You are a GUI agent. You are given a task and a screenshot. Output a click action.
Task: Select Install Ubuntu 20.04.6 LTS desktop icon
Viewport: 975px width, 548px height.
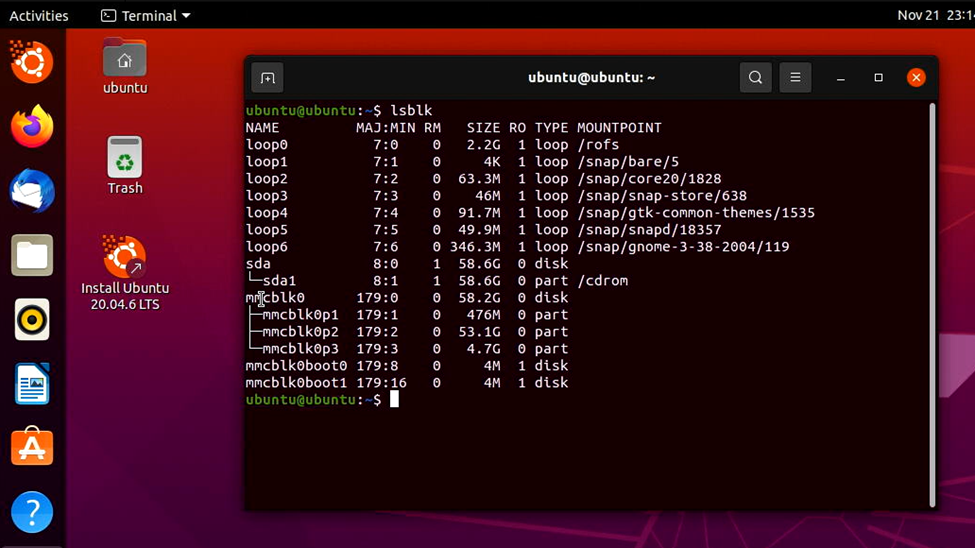(x=125, y=273)
